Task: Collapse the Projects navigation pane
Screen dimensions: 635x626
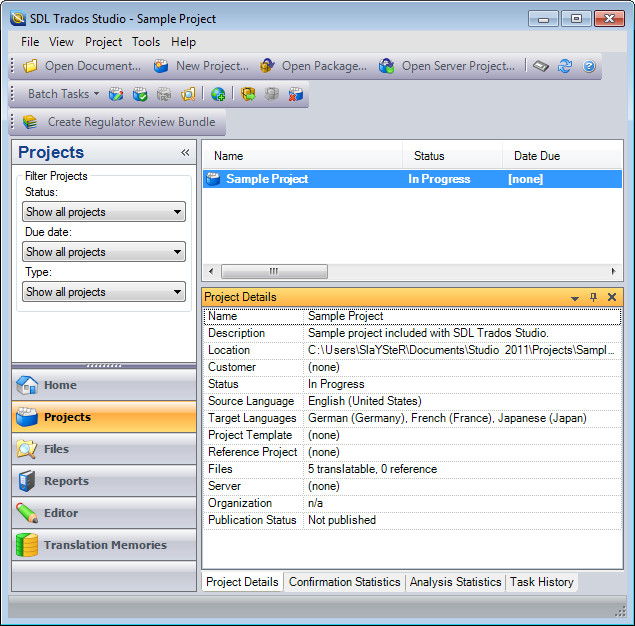Action: [185, 153]
